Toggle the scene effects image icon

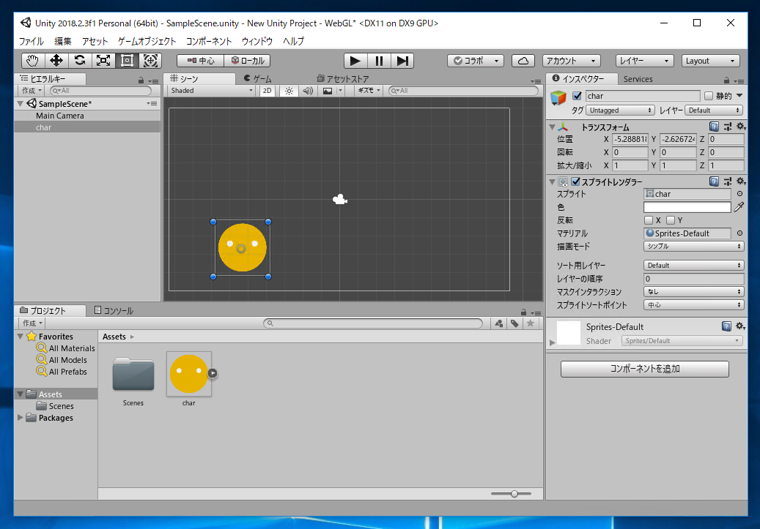coord(328,91)
